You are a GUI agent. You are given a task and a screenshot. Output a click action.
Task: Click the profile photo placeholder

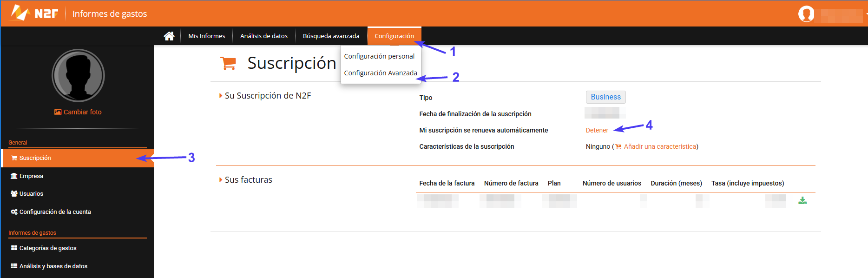pyautogui.click(x=78, y=75)
